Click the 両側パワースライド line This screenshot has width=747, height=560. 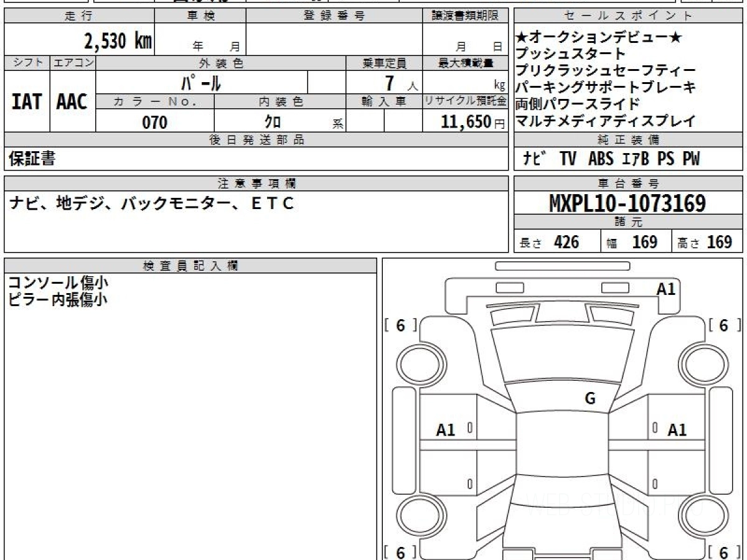coord(578,104)
